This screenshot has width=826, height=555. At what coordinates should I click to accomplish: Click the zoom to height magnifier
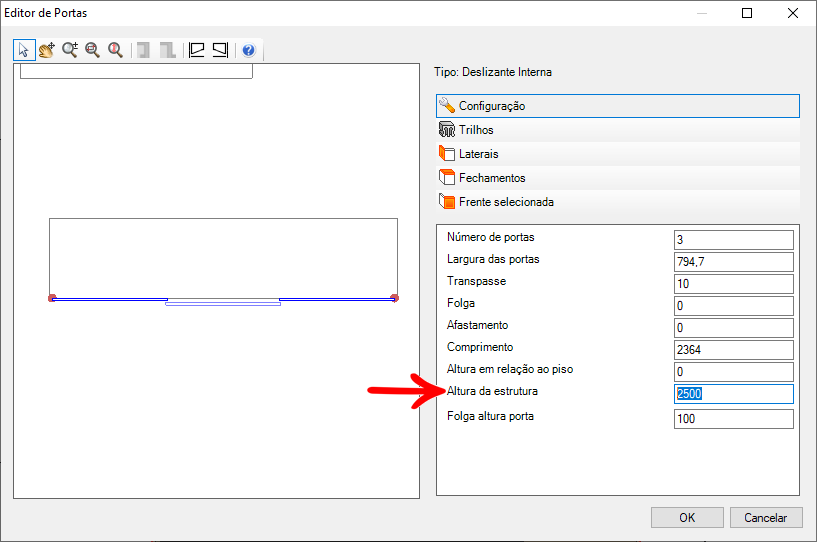(115, 50)
